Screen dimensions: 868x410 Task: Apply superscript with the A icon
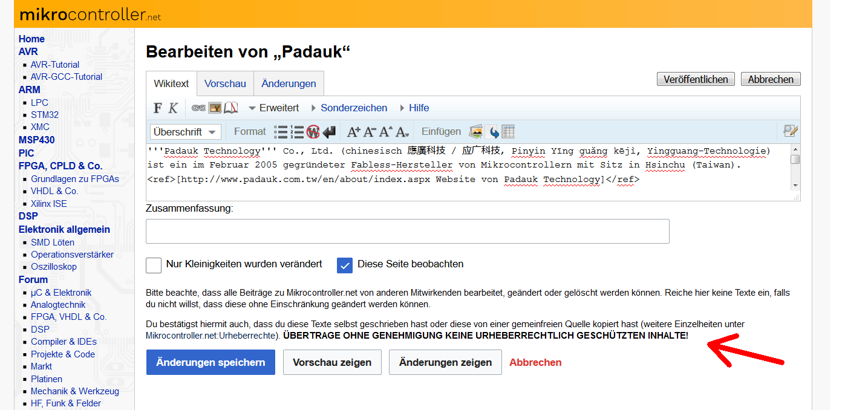tap(386, 132)
